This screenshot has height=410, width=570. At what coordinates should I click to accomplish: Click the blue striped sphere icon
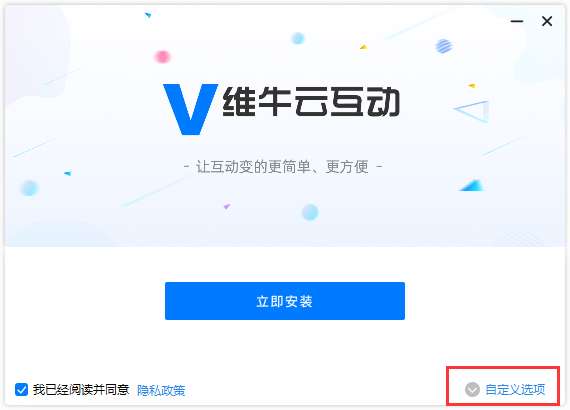point(443,46)
